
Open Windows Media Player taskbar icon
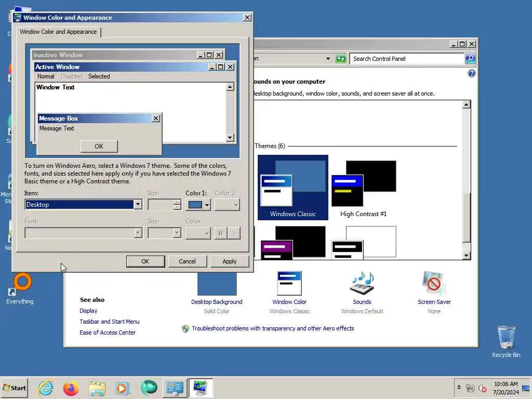pyautogui.click(x=123, y=388)
